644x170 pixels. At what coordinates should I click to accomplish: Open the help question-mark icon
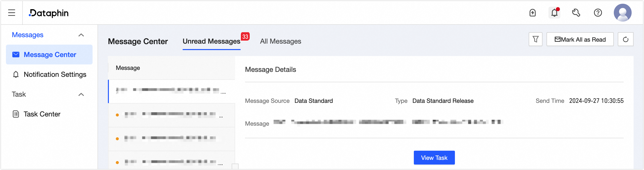pos(598,13)
